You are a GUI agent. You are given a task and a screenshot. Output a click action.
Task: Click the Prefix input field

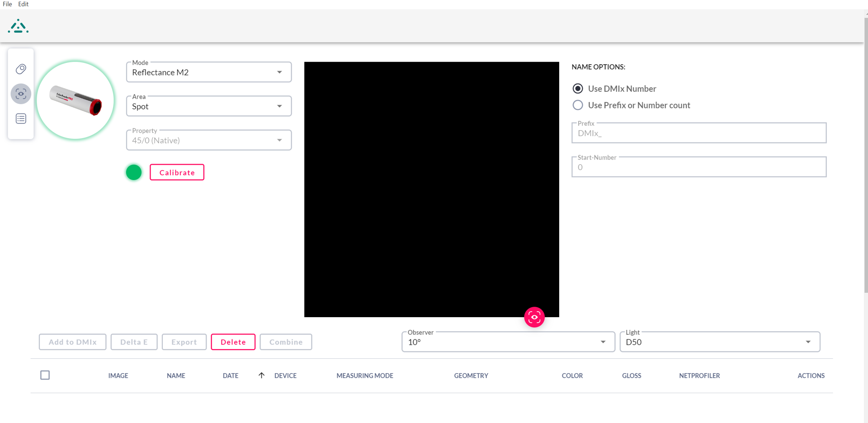[699, 133]
